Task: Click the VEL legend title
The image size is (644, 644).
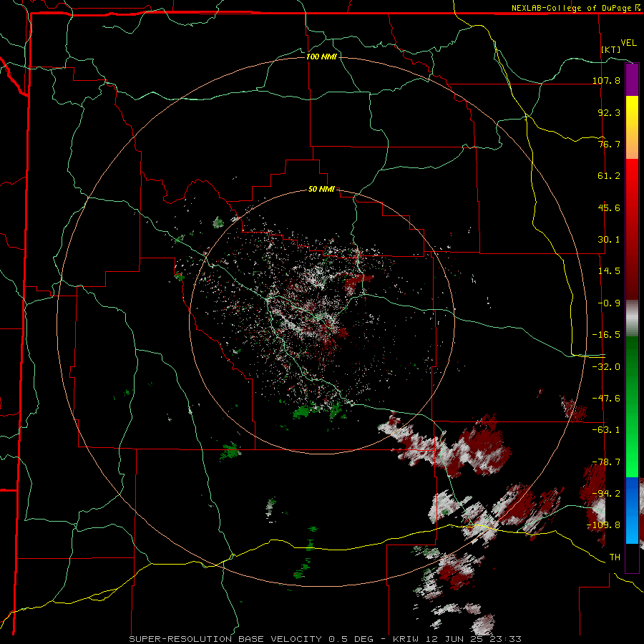Action: click(628, 43)
